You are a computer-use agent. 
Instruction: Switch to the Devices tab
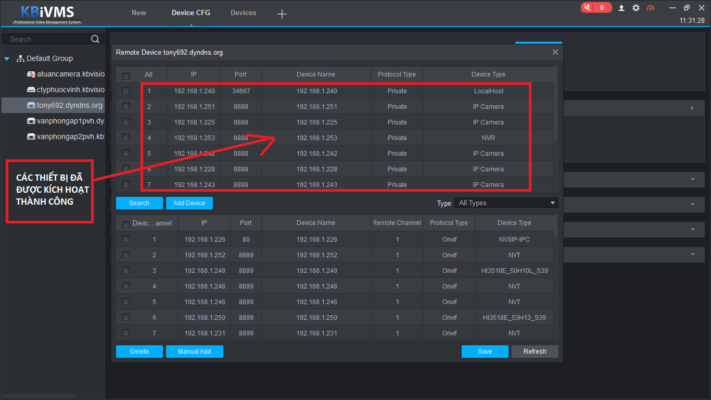tap(243, 13)
